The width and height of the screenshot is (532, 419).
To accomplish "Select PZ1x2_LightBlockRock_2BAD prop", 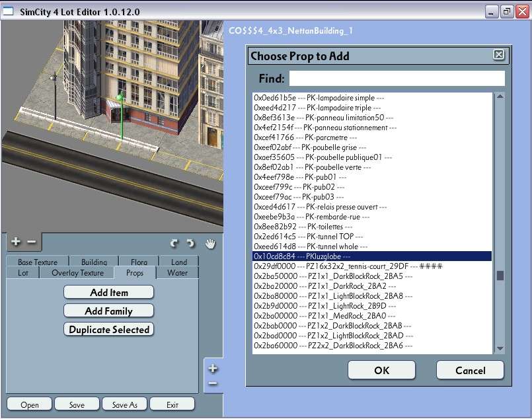I will [372, 336].
